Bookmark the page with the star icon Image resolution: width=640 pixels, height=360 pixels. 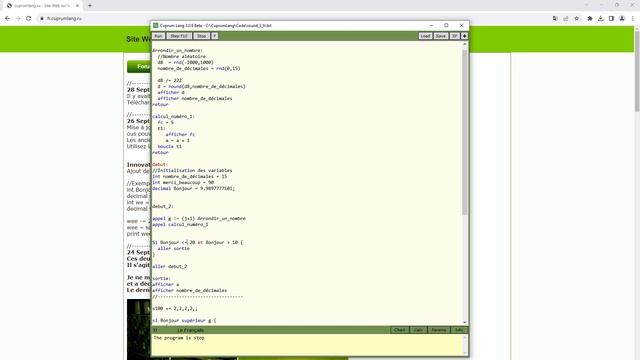click(x=576, y=18)
